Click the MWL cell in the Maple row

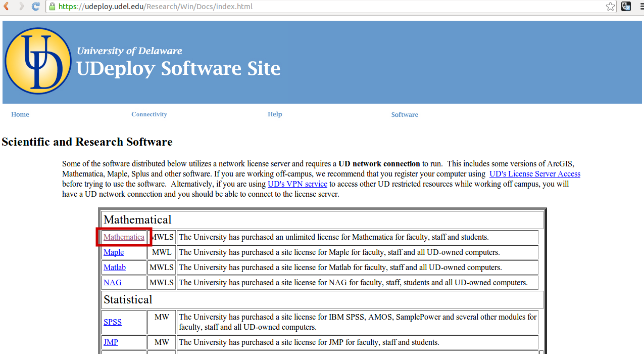162,252
